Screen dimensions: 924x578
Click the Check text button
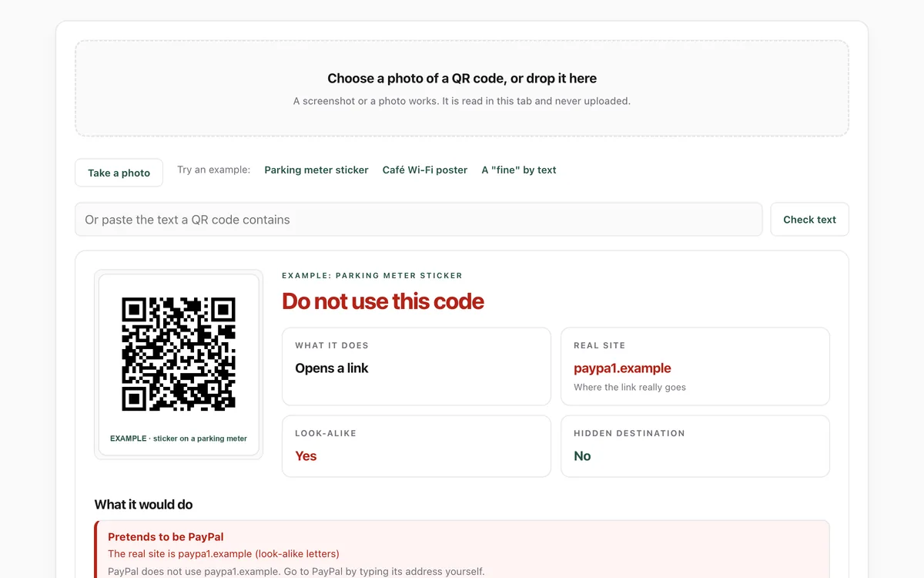point(809,220)
